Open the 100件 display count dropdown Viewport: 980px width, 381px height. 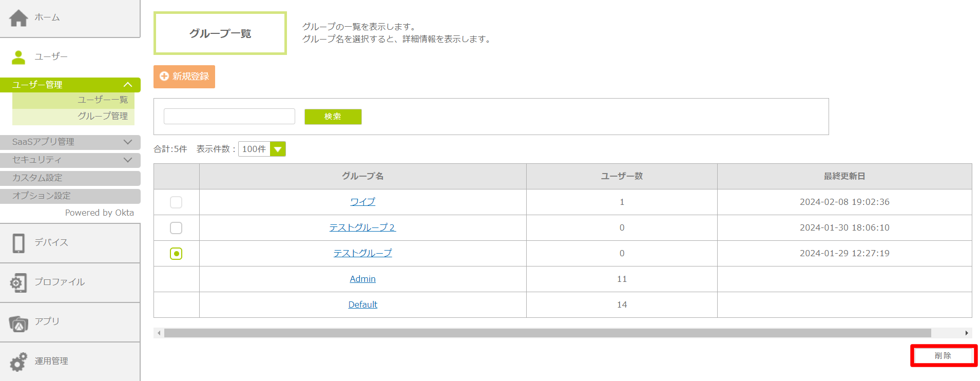click(278, 149)
